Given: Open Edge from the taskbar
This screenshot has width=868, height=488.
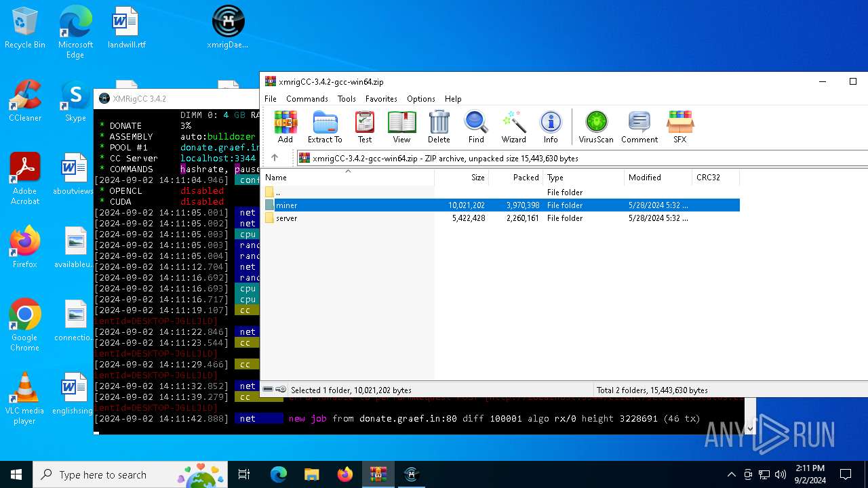Looking at the screenshot, I should click(279, 474).
